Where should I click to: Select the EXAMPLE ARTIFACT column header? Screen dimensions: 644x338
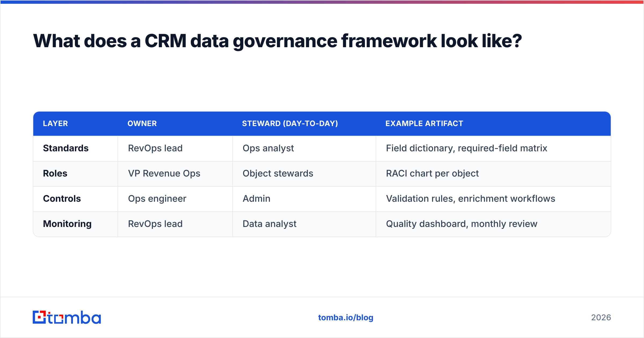[x=424, y=123]
